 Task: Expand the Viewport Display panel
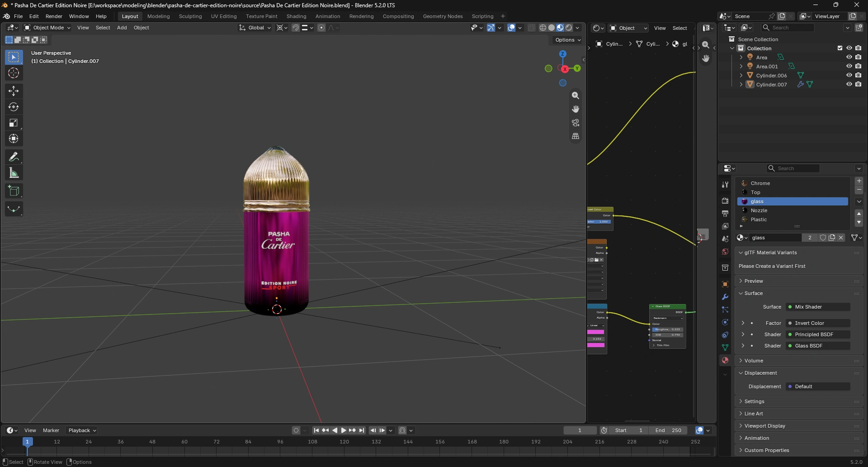tap(764, 426)
